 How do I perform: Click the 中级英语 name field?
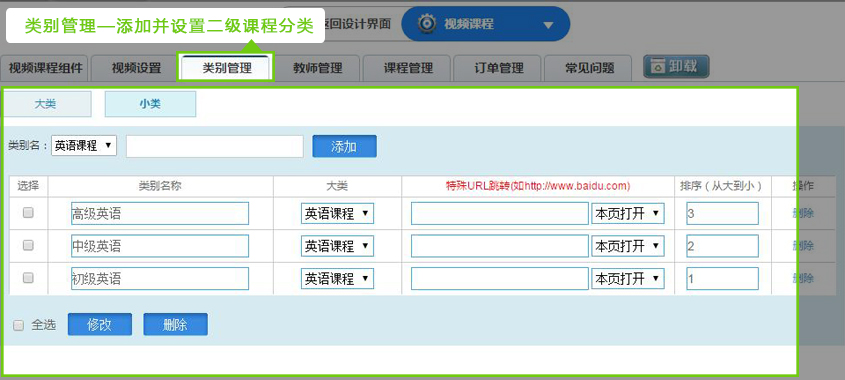[x=160, y=246]
